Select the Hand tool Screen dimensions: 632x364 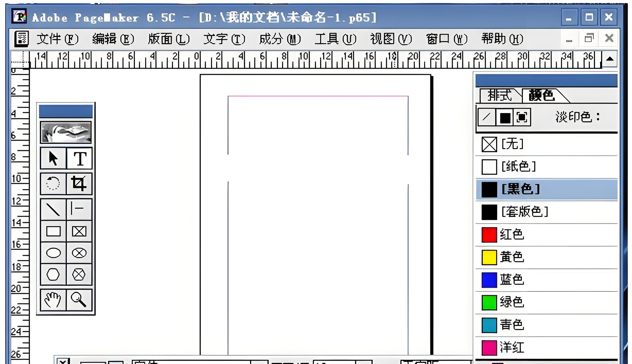53,300
